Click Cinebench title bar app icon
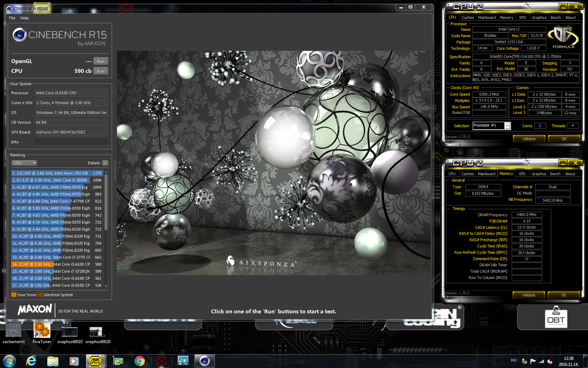The height and width of the screenshot is (368, 588). click(9, 8)
